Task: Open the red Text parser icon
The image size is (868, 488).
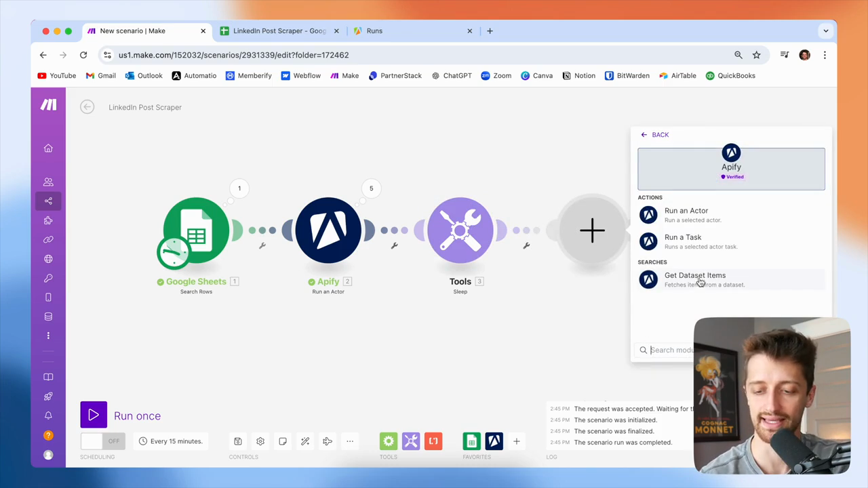Action: [x=433, y=441]
